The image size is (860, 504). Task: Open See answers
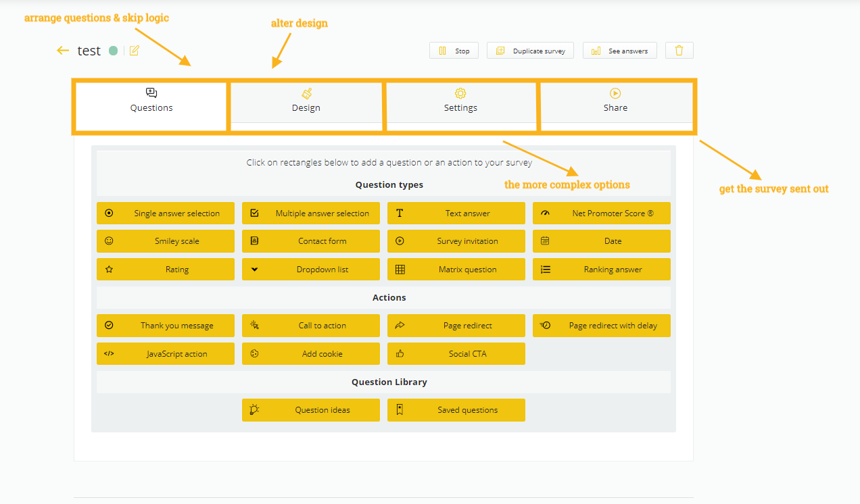[620, 51]
